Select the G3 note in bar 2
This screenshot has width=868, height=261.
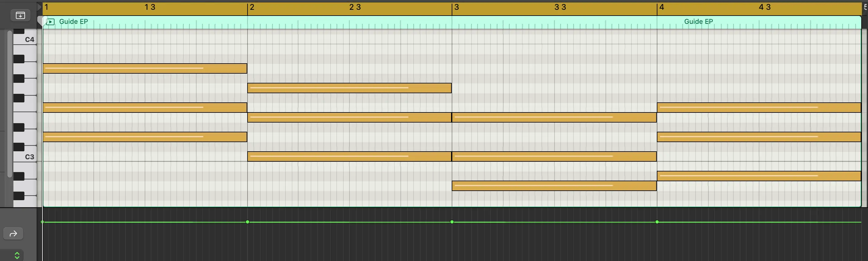point(349,88)
